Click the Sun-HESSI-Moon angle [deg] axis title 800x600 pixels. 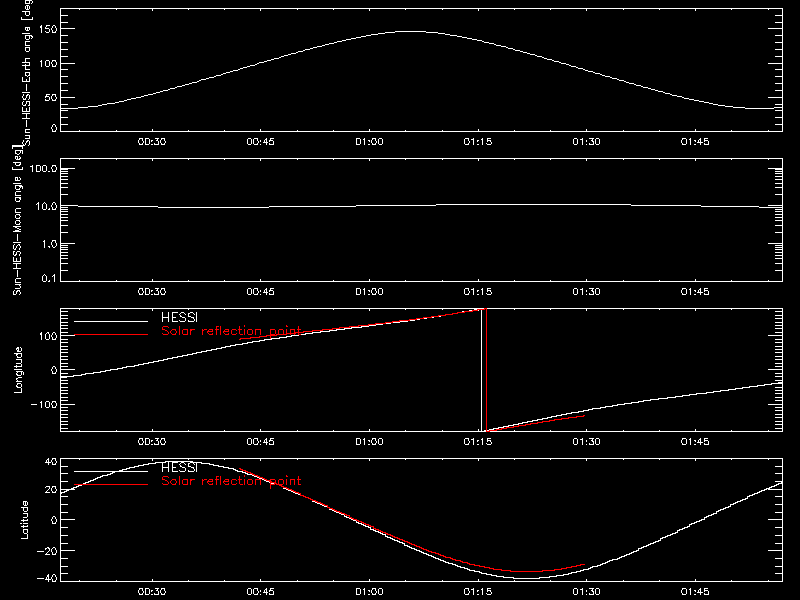(17, 220)
